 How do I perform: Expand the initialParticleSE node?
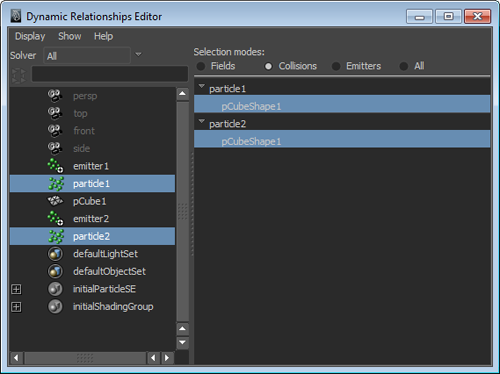(x=16, y=289)
